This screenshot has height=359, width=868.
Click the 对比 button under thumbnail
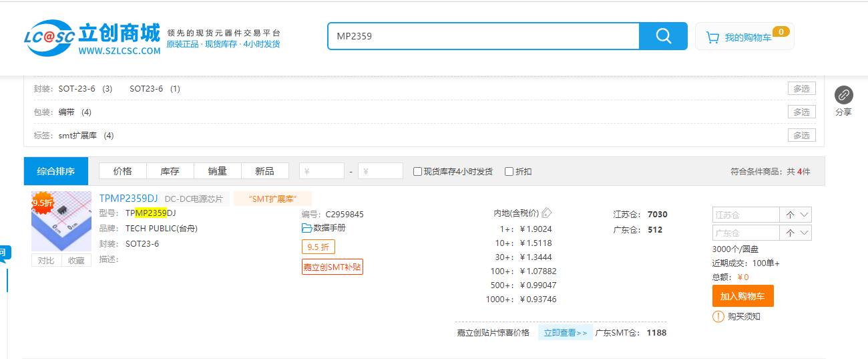[46, 260]
